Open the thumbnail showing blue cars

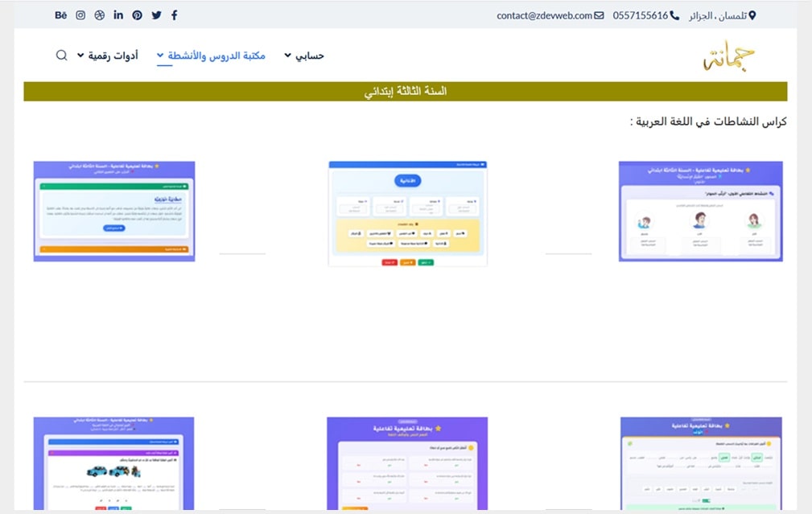click(114, 463)
